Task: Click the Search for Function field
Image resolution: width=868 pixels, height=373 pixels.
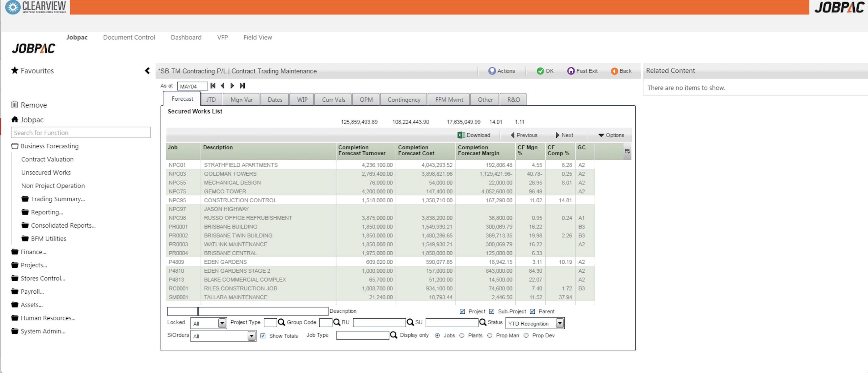Action: pyautogui.click(x=81, y=133)
